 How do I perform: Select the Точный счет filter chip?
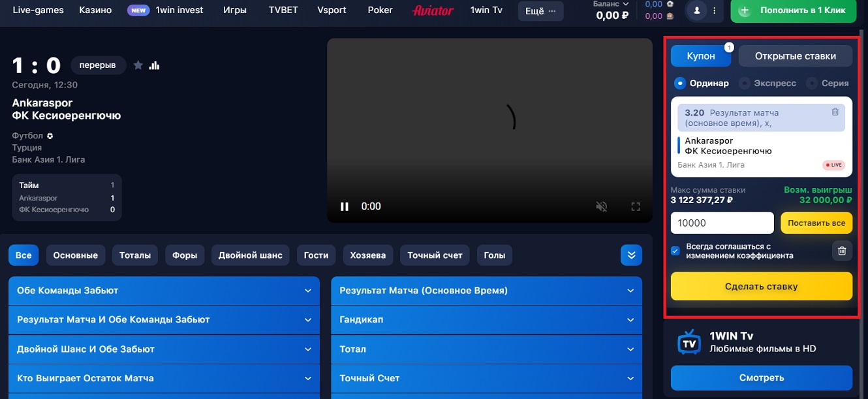tap(435, 255)
